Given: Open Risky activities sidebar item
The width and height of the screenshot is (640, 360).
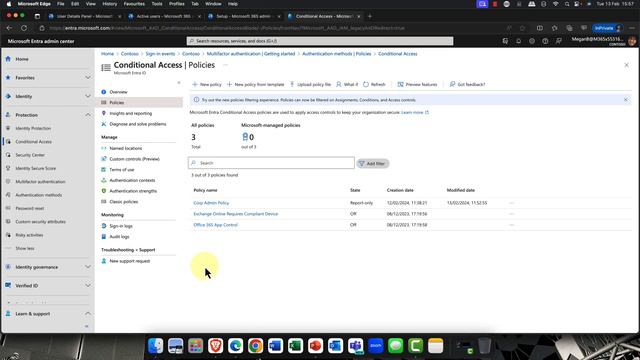Looking at the screenshot, I should tap(29, 235).
